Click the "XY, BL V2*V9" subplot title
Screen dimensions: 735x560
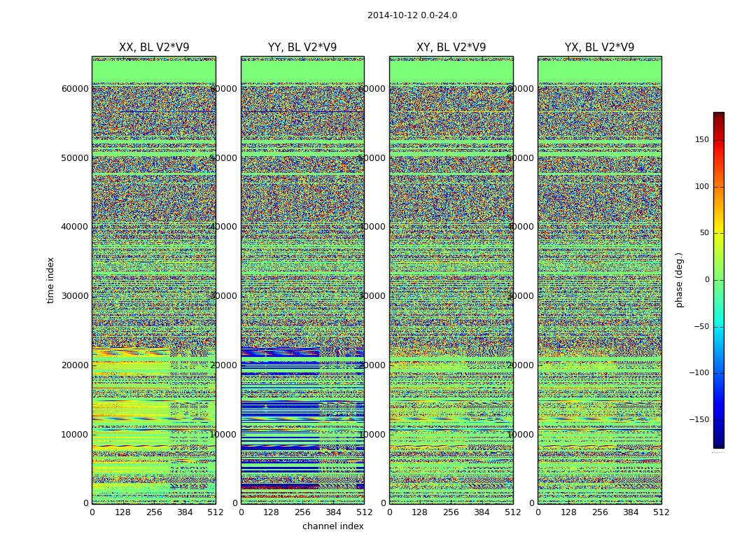coord(451,48)
